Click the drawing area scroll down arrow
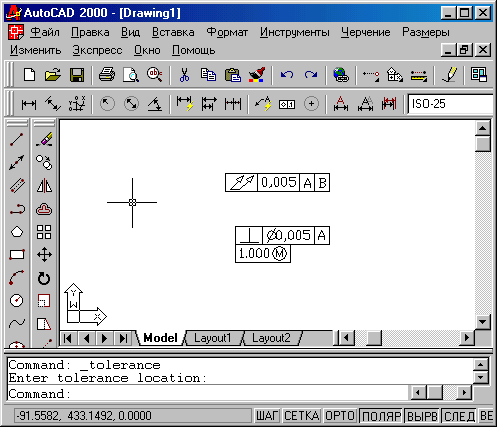The width and height of the screenshot is (497, 427). point(483,322)
